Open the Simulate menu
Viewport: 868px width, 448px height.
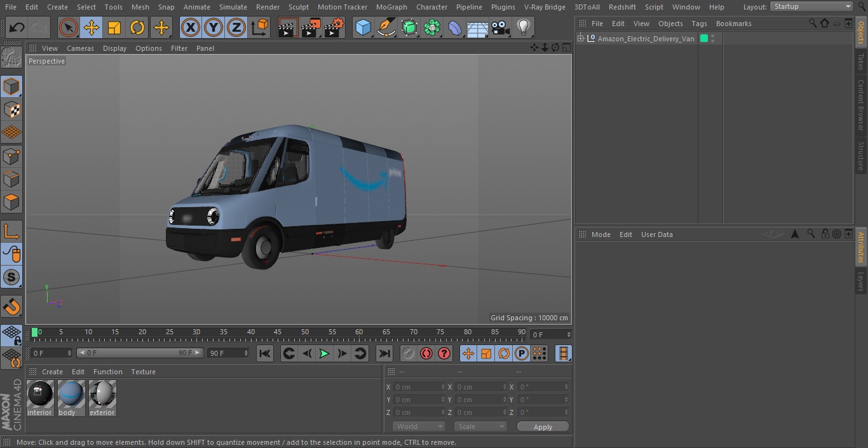[x=233, y=7]
